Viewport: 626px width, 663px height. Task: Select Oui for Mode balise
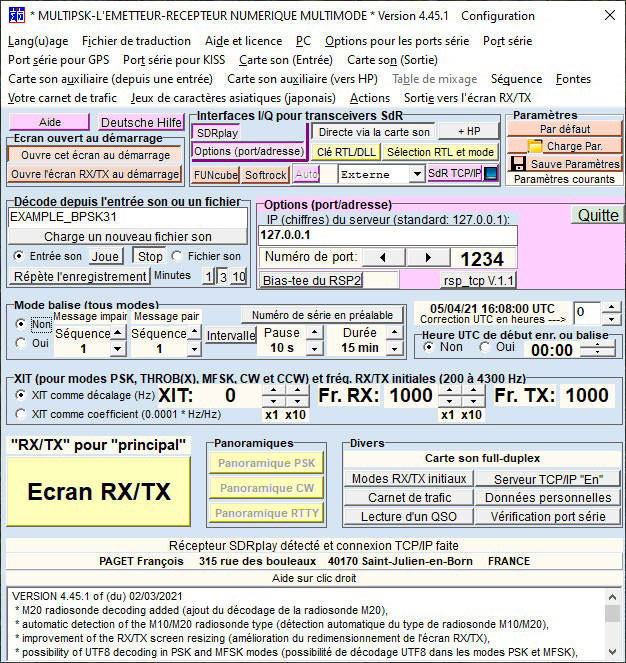point(20,342)
